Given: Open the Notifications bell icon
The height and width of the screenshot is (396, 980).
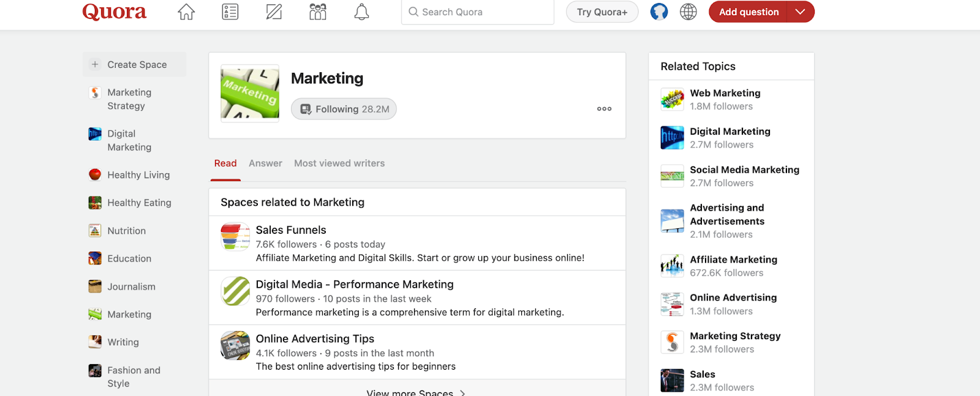Looking at the screenshot, I should (x=361, y=12).
